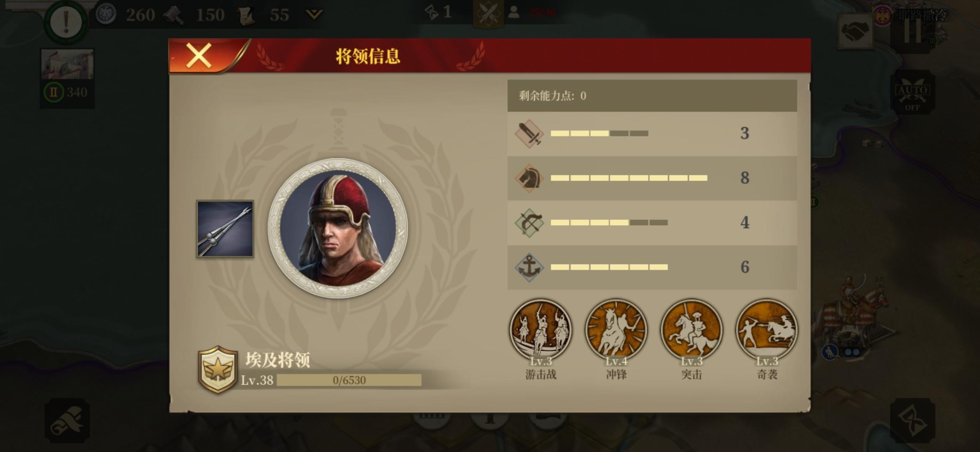Click the sword infantry attribute icon

(529, 134)
